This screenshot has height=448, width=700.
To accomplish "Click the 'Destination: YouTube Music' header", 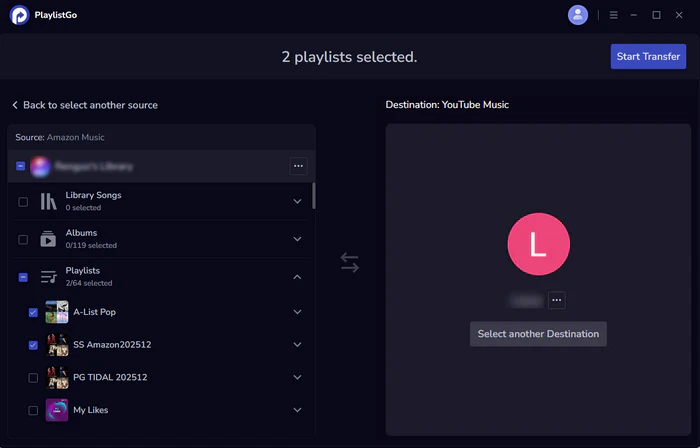I will pos(447,104).
